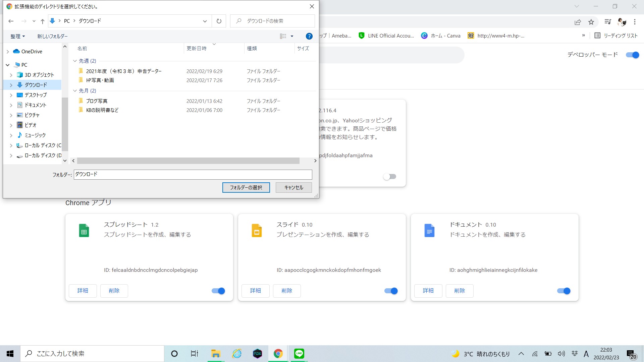Click the スプレッドシート app icon

coord(84,231)
